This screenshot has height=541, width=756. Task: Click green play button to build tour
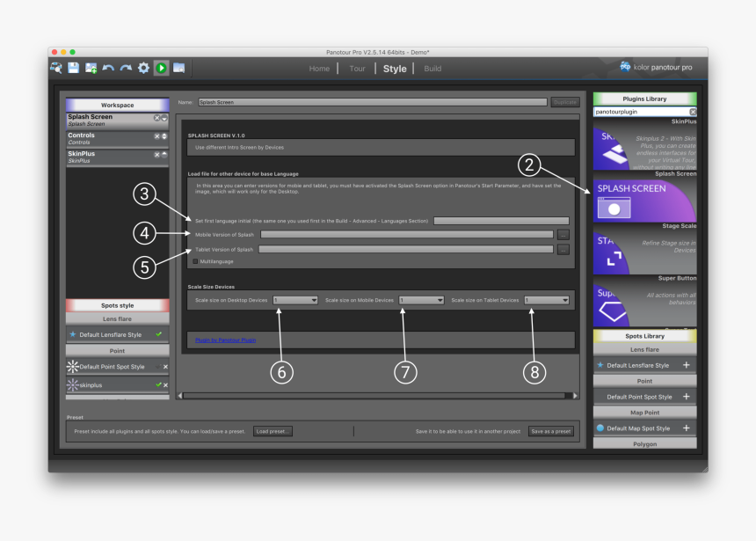(x=161, y=68)
